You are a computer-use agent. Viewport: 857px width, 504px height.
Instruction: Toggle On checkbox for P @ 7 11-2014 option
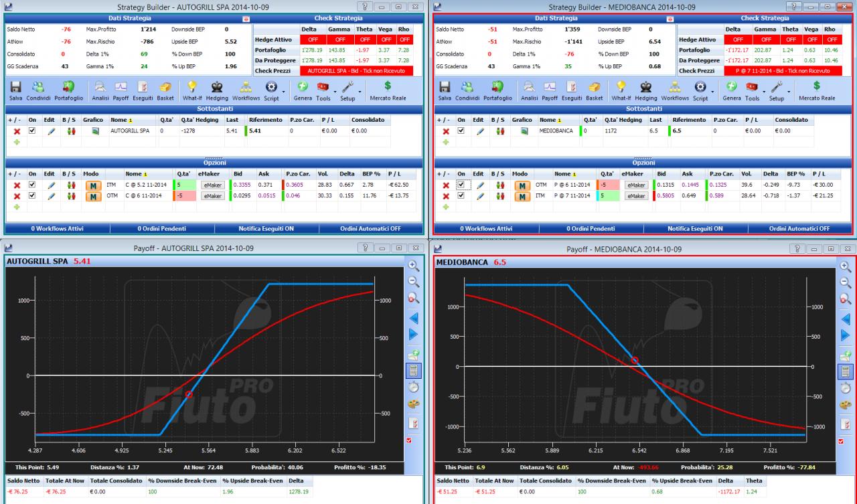tap(460, 196)
